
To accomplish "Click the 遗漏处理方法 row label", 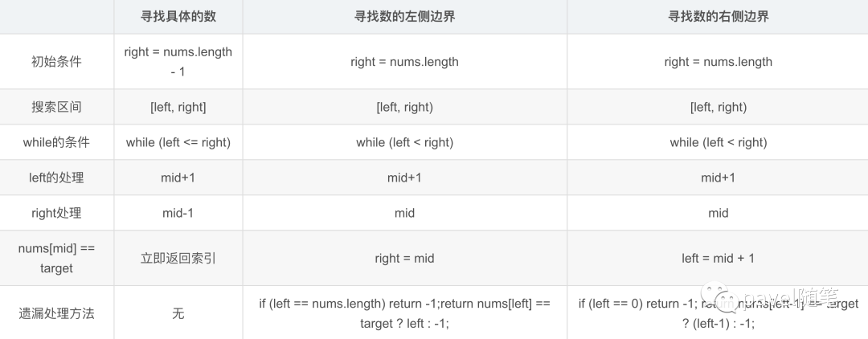I will [x=56, y=312].
